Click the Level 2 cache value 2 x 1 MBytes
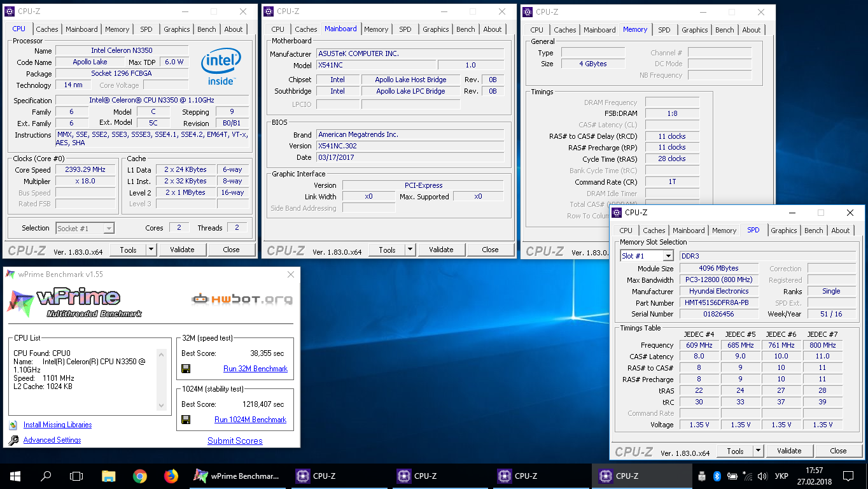The height and width of the screenshot is (489, 868). click(185, 192)
